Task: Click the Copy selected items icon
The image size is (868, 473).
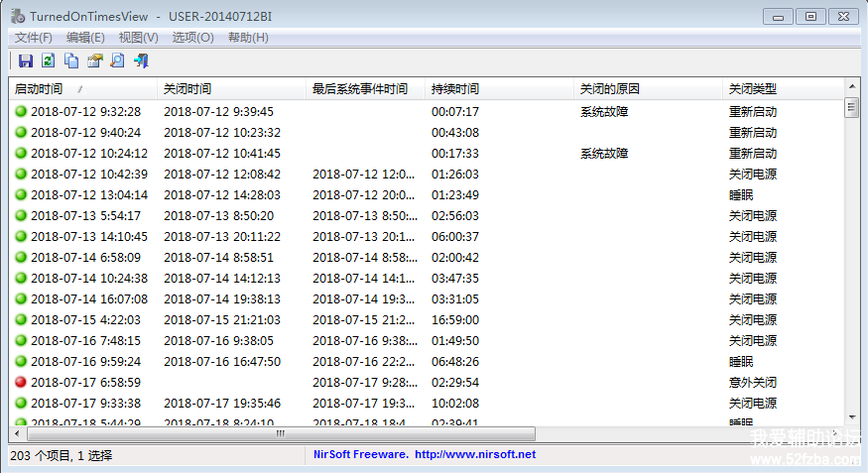Action: point(71,60)
